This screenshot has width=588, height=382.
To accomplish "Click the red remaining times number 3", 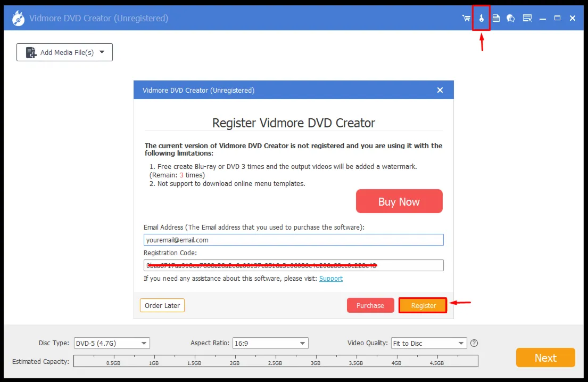I will [181, 175].
